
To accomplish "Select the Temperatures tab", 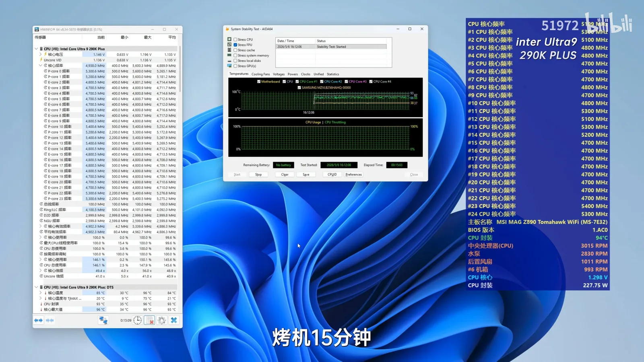I will point(239,74).
